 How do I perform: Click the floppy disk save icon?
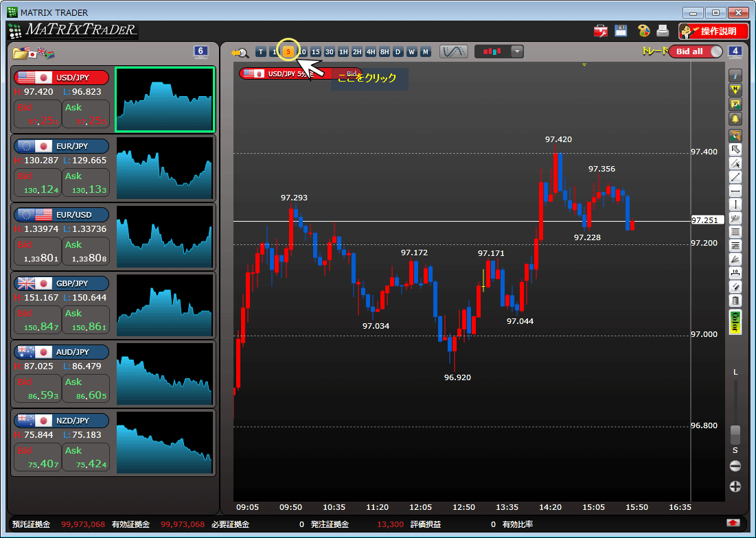pos(621,31)
